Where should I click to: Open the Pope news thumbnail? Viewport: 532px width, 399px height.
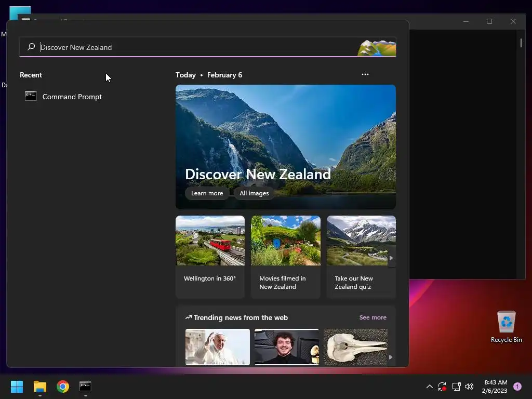click(218, 347)
